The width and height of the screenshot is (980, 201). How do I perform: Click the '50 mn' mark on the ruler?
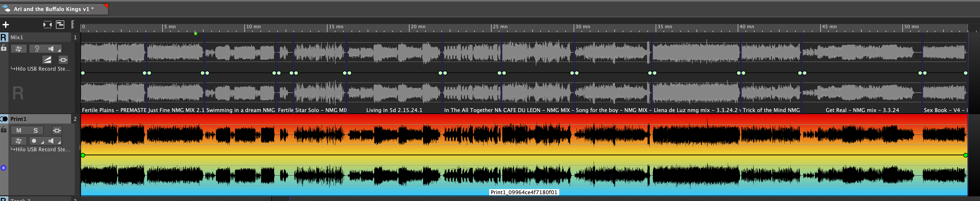912,27
